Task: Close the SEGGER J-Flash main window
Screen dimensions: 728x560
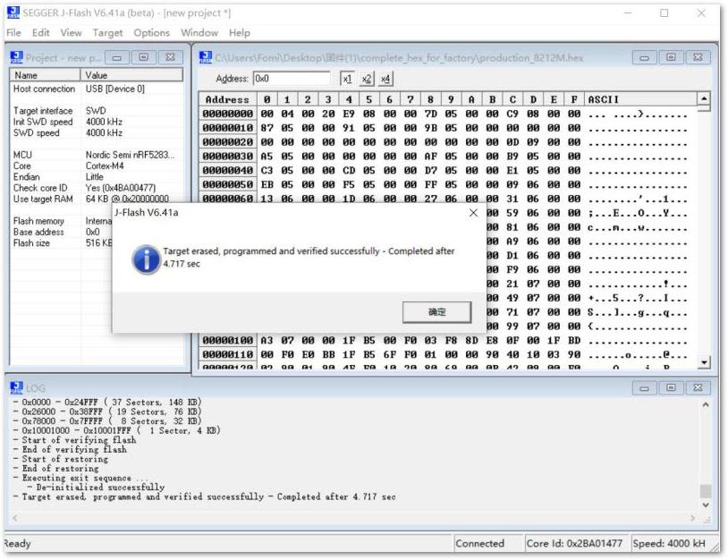Action: click(x=701, y=13)
